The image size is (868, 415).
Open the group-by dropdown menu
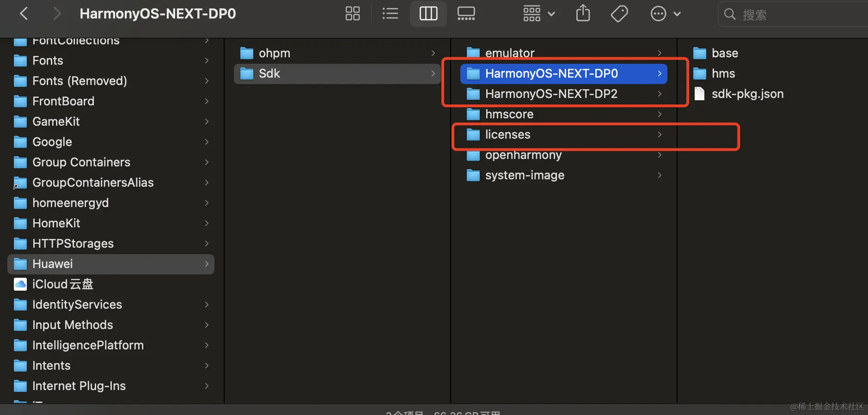click(x=538, y=14)
